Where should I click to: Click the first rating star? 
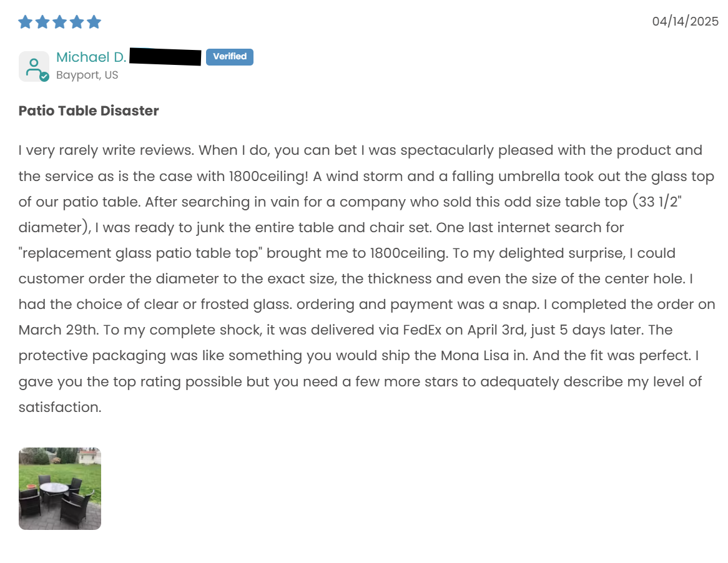(26, 22)
